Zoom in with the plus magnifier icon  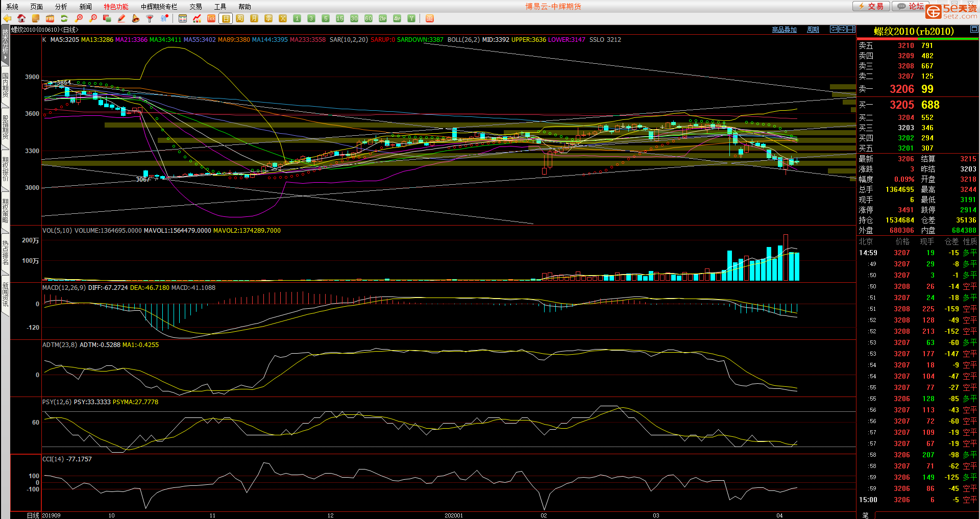[x=79, y=18]
